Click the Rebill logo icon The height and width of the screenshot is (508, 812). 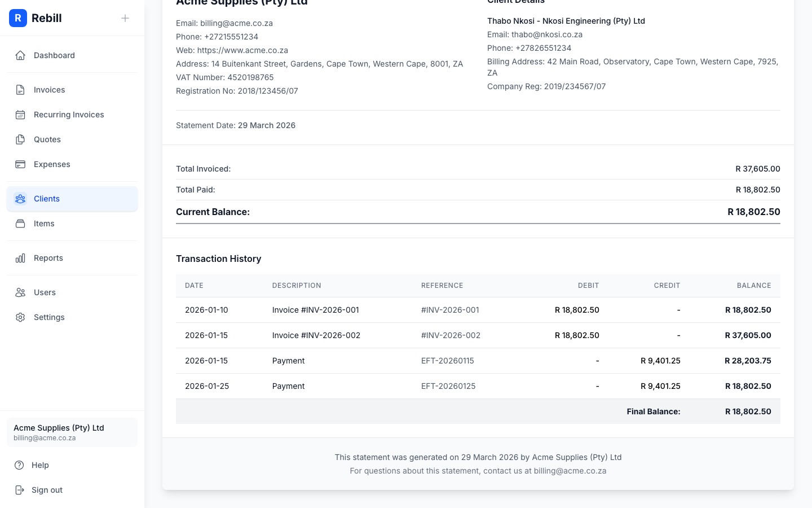[x=18, y=18]
